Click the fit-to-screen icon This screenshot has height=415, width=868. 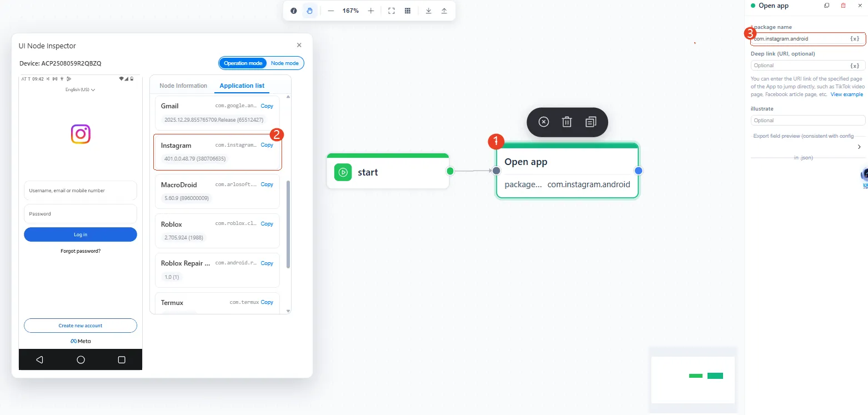click(392, 11)
